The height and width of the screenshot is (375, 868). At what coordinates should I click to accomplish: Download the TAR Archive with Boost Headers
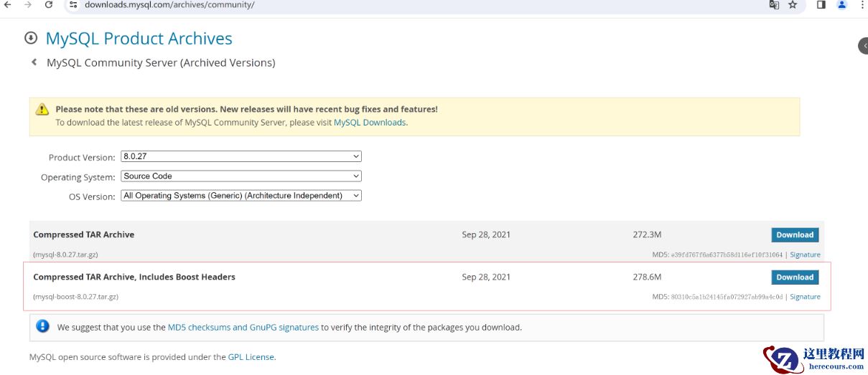[795, 277]
